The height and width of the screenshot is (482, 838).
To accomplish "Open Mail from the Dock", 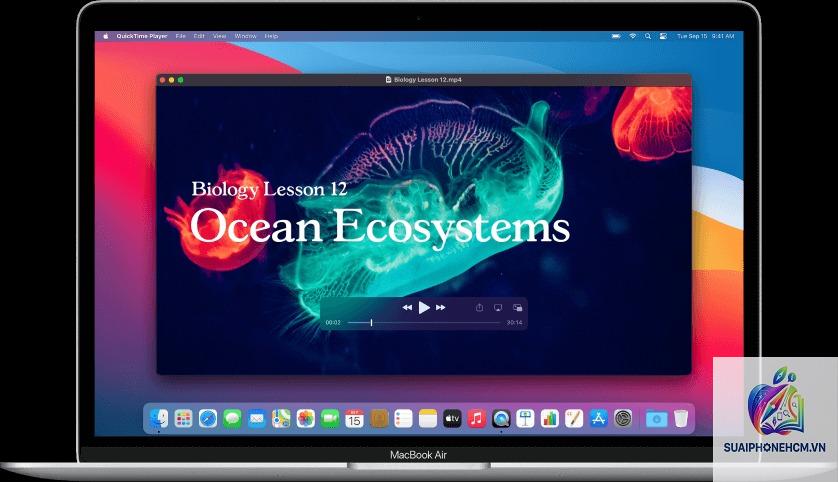I will coord(257,418).
